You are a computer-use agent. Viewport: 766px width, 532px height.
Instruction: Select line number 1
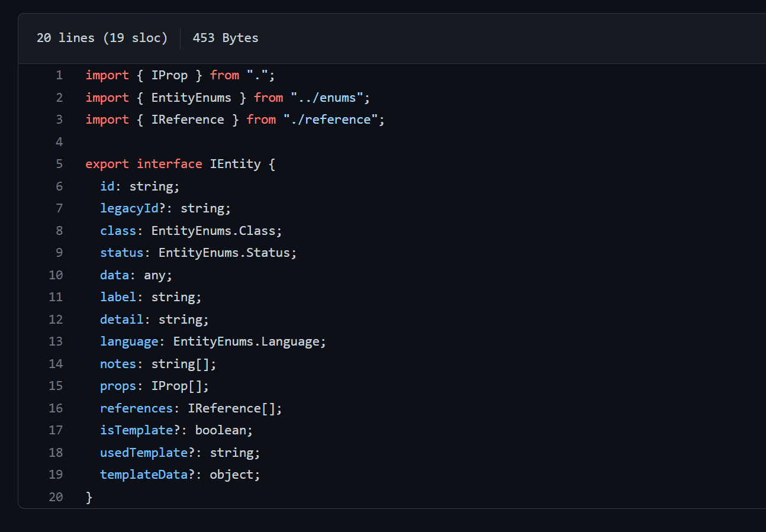coord(59,75)
